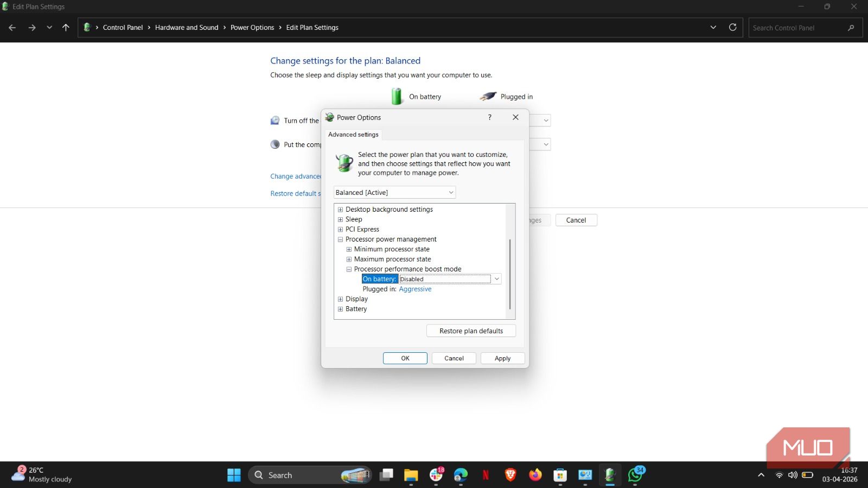Collapse Processor performance boost mode node
The image size is (868, 488).
(349, 269)
